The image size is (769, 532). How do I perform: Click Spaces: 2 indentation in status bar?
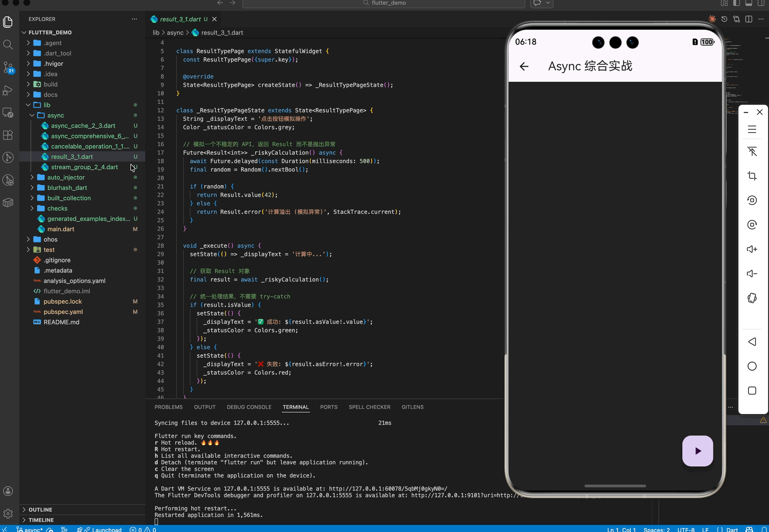(657, 529)
